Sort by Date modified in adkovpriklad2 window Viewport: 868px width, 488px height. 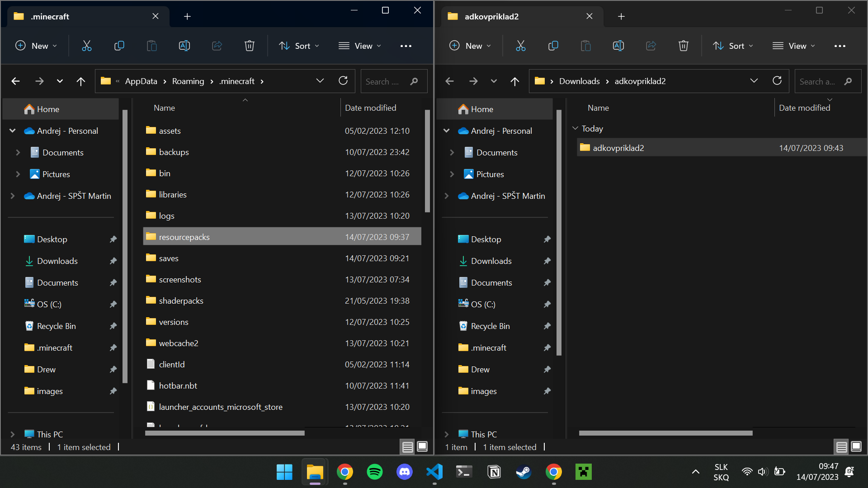point(804,108)
